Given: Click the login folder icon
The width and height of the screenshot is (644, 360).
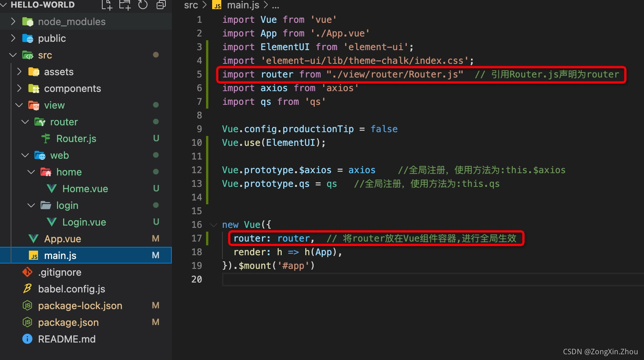Looking at the screenshot, I should tap(46, 205).
